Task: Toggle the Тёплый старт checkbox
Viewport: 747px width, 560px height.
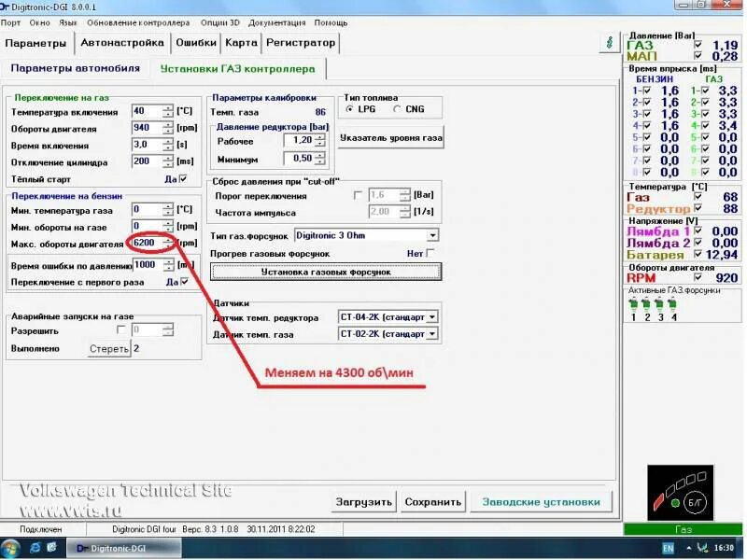Action: pos(183,179)
